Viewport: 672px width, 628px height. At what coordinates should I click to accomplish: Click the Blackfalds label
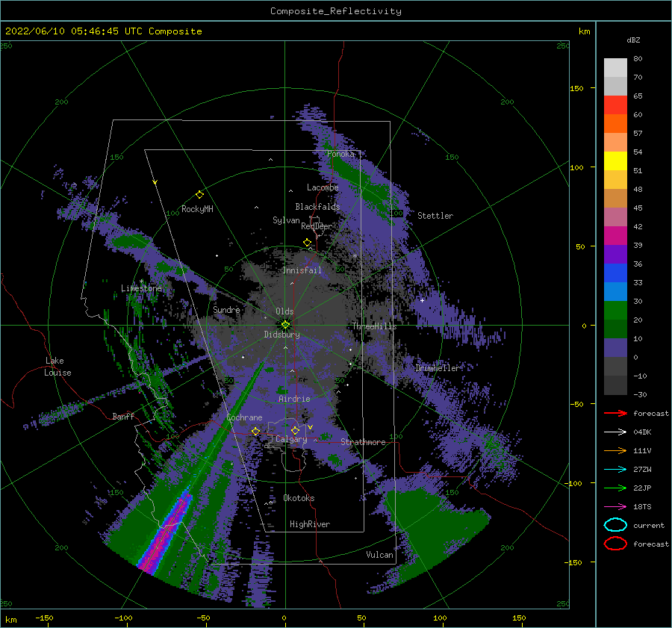click(x=317, y=207)
